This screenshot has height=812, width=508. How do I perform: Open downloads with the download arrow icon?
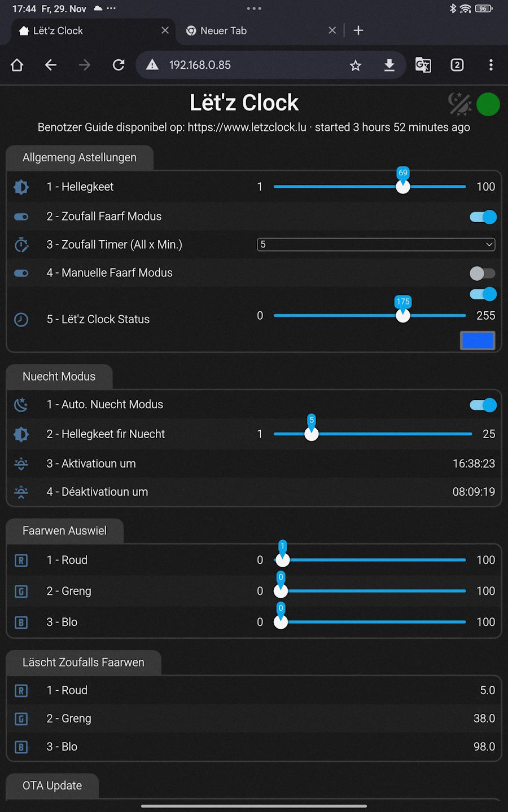(x=389, y=65)
